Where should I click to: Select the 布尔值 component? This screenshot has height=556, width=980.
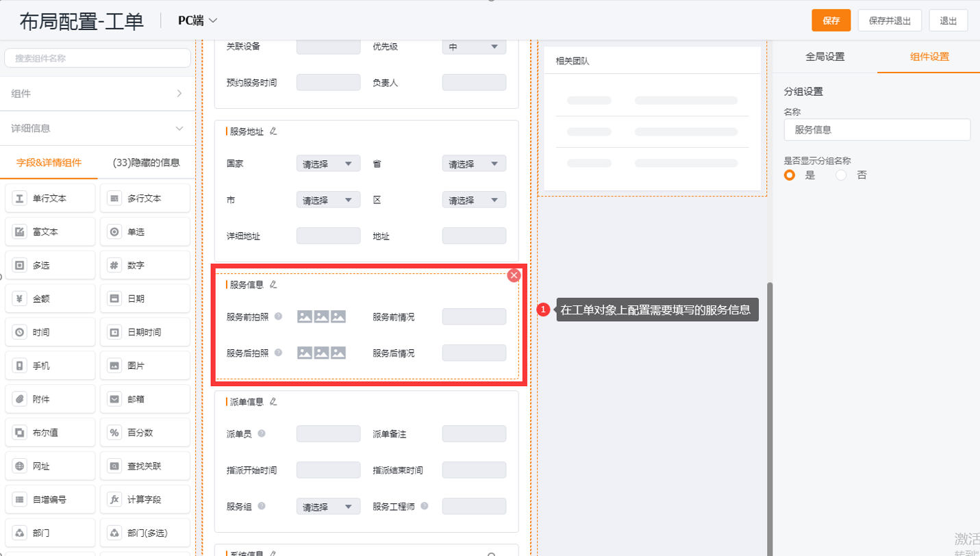pos(50,433)
